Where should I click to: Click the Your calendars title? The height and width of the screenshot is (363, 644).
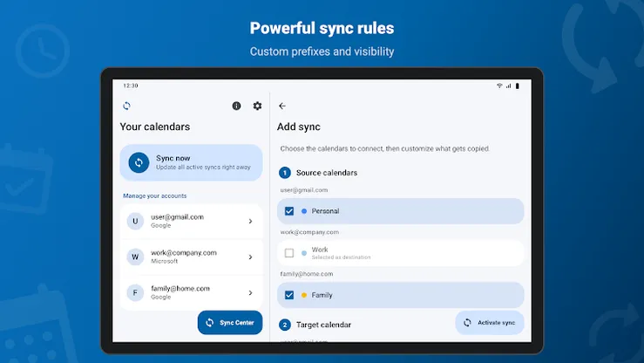pyautogui.click(x=155, y=127)
